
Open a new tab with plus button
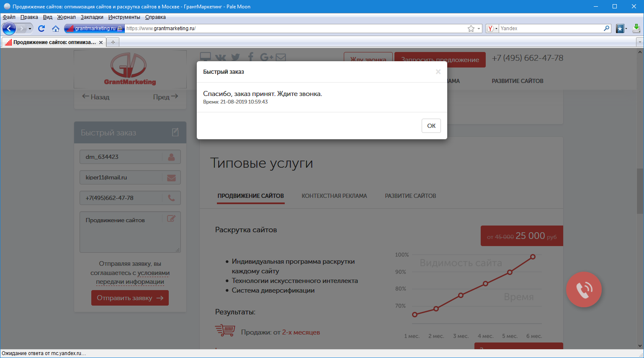pyautogui.click(x=113, y=42)
